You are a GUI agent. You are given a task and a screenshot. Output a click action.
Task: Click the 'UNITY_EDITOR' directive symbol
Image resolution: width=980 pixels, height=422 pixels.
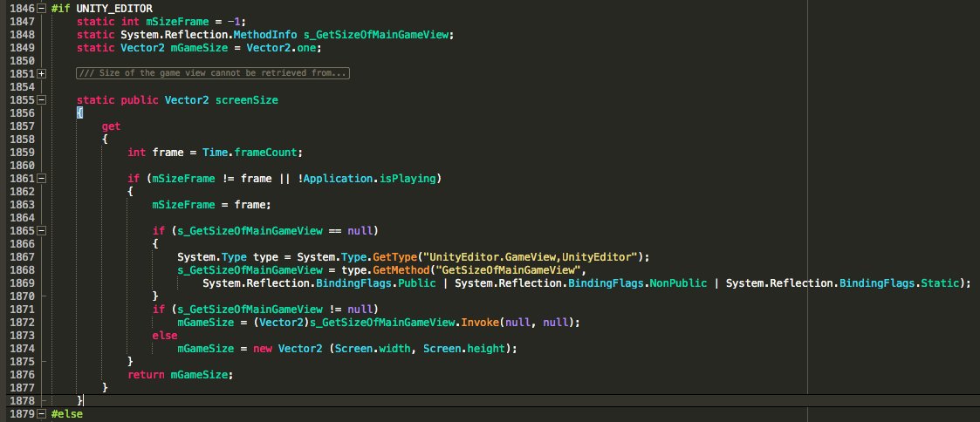[x=113, y=9]
